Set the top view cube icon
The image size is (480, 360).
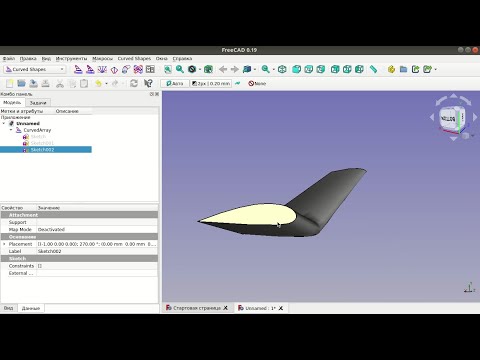(309, 69)
